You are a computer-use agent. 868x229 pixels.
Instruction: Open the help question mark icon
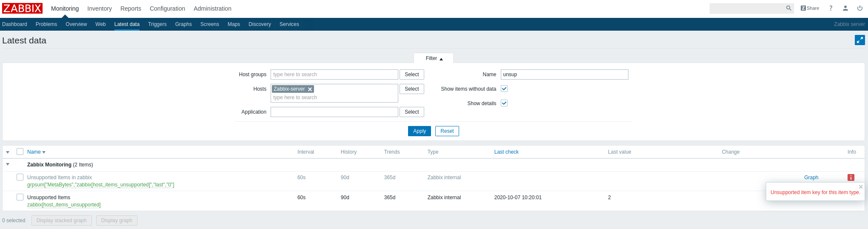831,8
